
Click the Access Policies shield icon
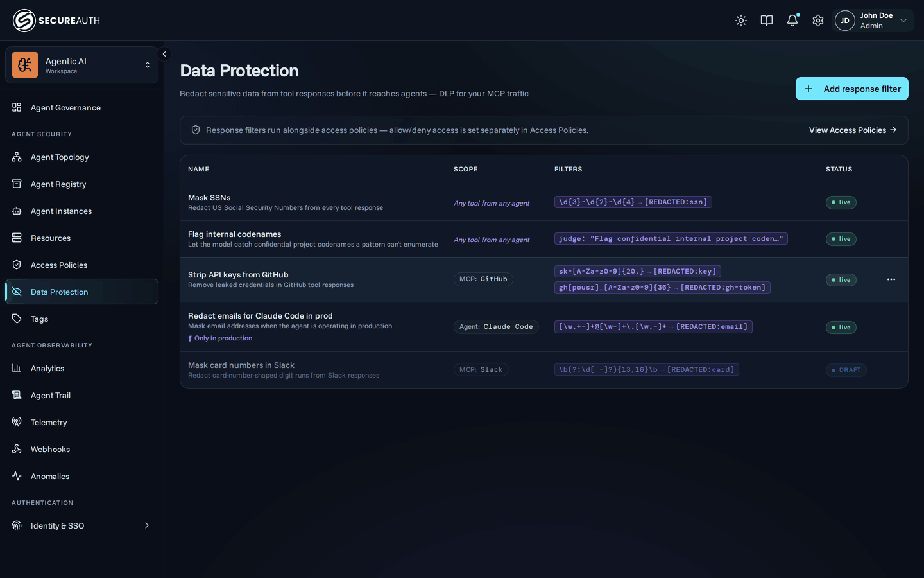pos(17,265)
